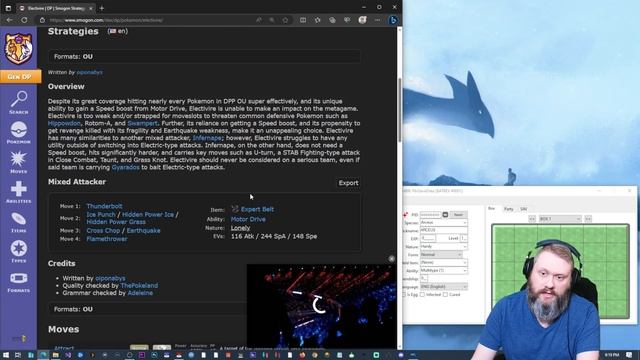Open Bing sidebar button

coord(393,20)
